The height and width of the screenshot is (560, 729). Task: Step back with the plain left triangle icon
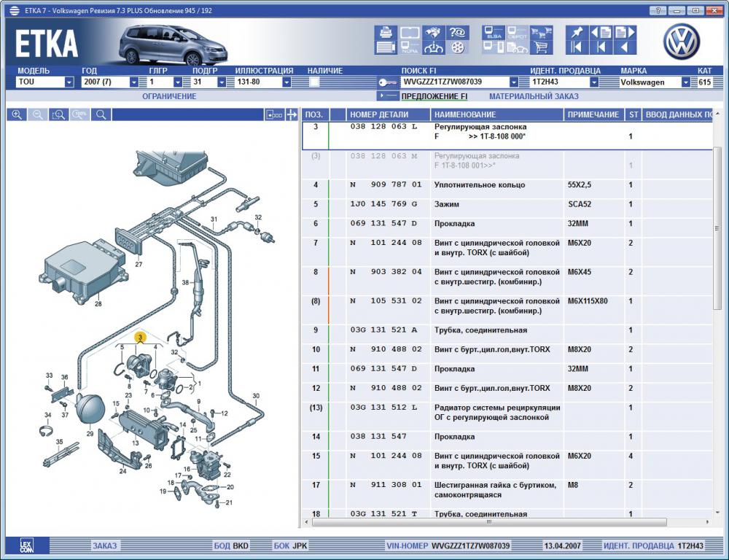[x=625, y=47]
